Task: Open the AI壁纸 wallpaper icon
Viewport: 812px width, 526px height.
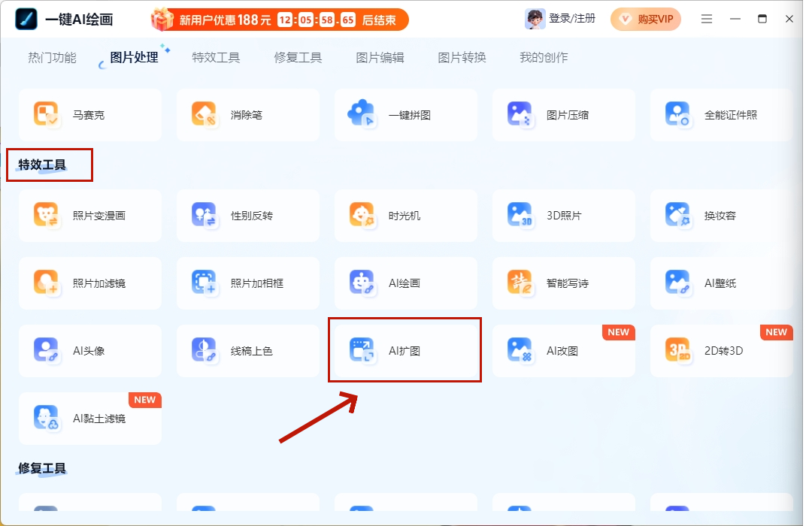Action: point(677,283)
